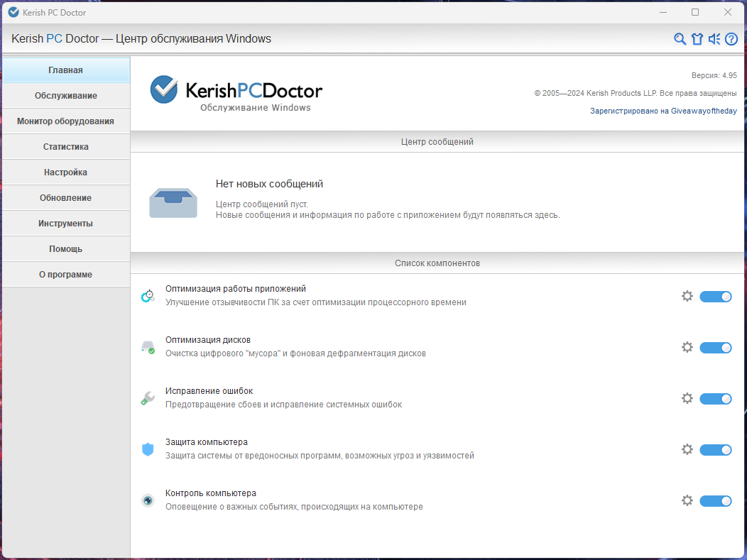Turn off Оптимизация дисков switch

(716, 348)
